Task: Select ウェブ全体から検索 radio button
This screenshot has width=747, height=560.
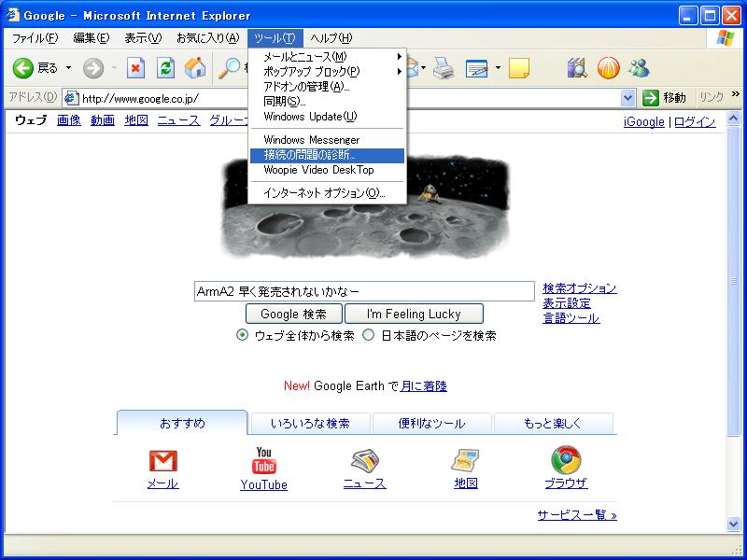Action: click(x=242, y=335)
